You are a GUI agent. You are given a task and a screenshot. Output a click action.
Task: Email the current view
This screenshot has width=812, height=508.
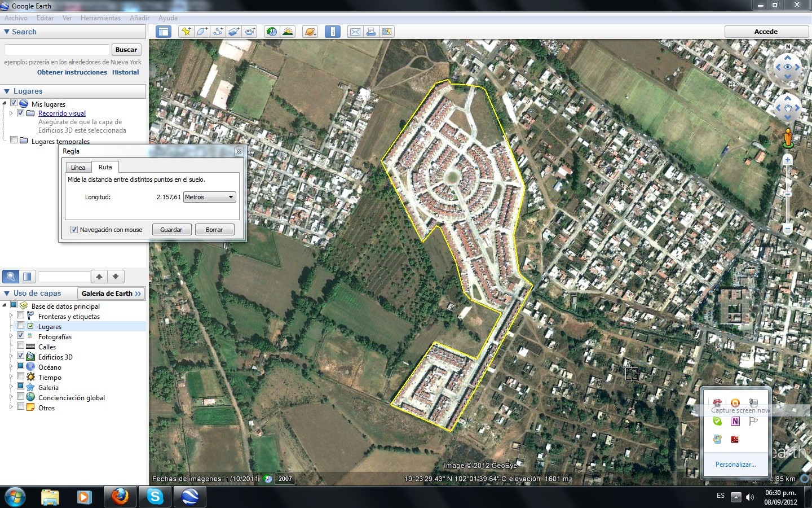pos(355,32)
